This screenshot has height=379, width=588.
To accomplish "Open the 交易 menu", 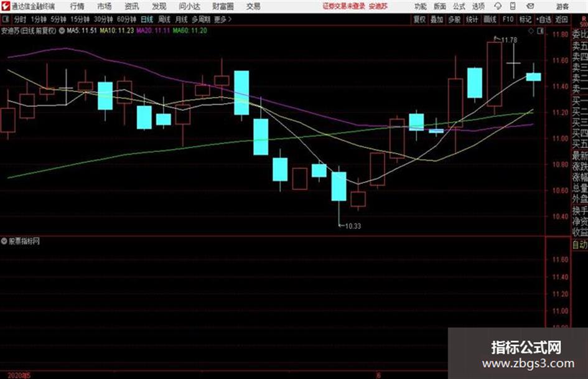I will (253, 6).
